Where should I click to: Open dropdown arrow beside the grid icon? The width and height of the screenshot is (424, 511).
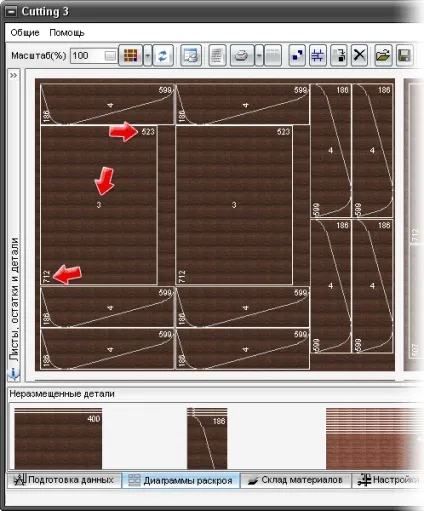click(147, 55)
